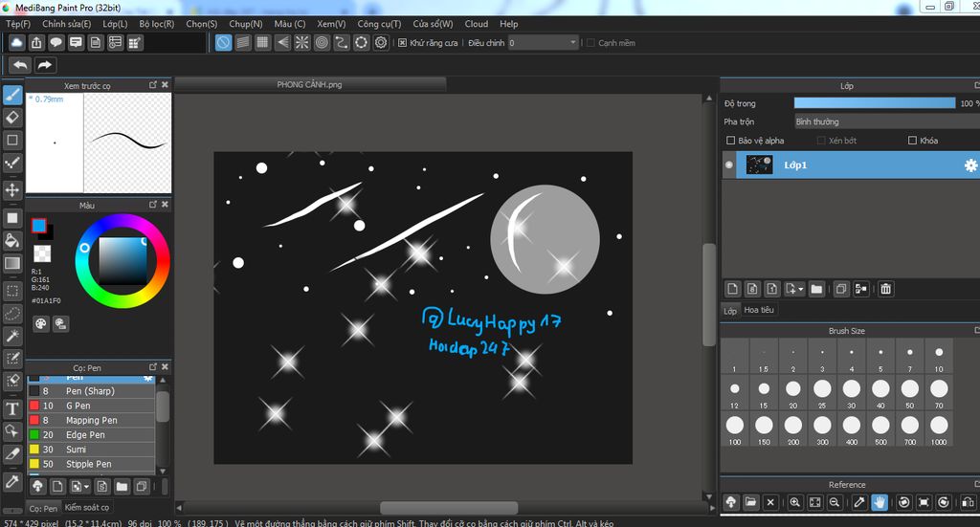980x527 pixels.
Task: Select the Bucket fill tool
Action: point(12,240)
